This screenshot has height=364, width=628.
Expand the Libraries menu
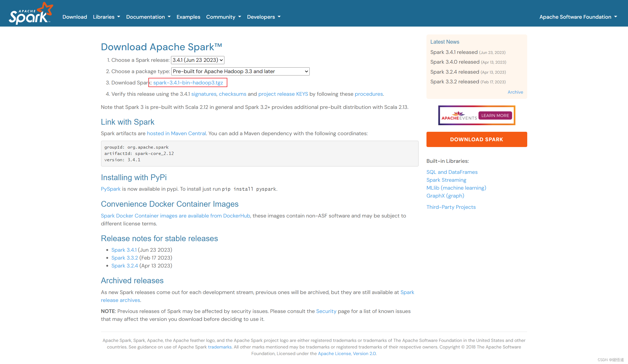click(x=106, y=17)
